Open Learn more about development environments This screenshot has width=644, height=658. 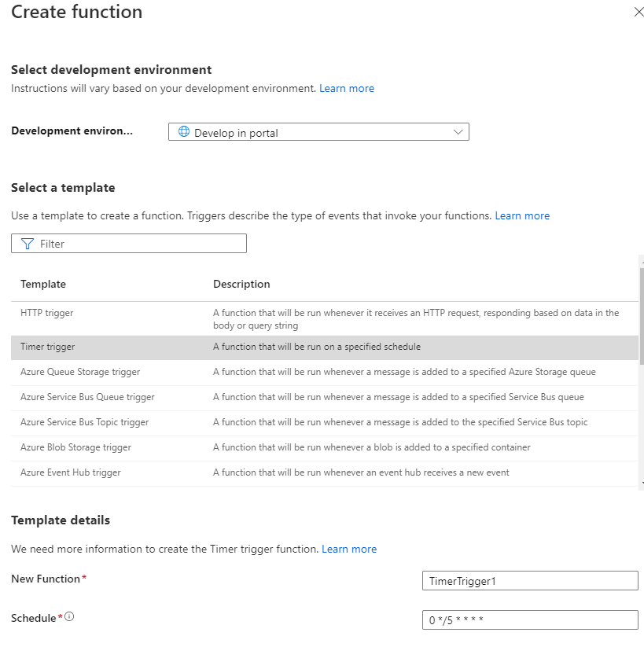click(347, 88)
